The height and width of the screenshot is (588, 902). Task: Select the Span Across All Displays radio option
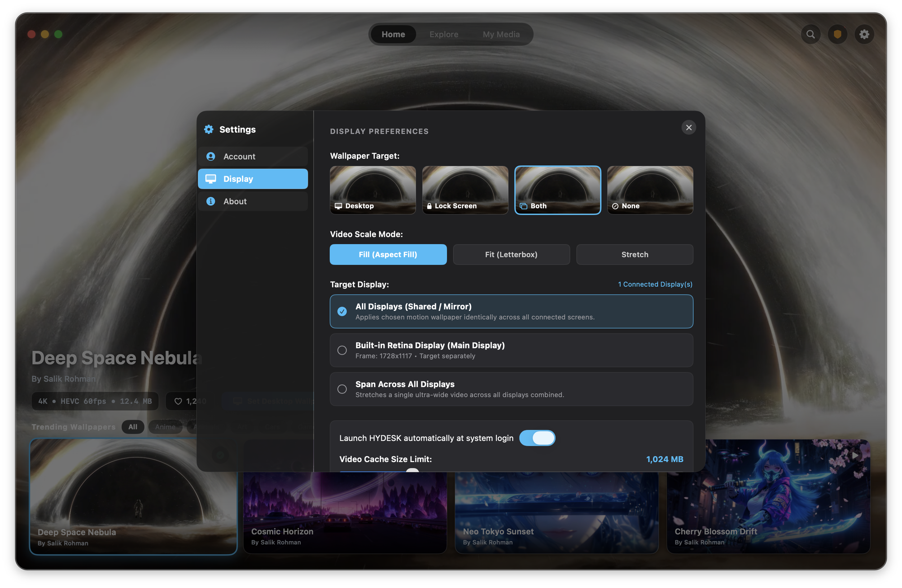point(511,389)
